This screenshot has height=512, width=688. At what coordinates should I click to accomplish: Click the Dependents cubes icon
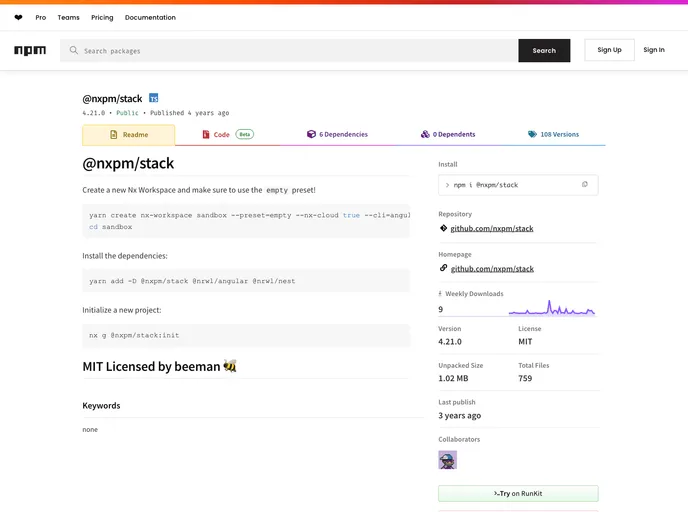[425, 134]
